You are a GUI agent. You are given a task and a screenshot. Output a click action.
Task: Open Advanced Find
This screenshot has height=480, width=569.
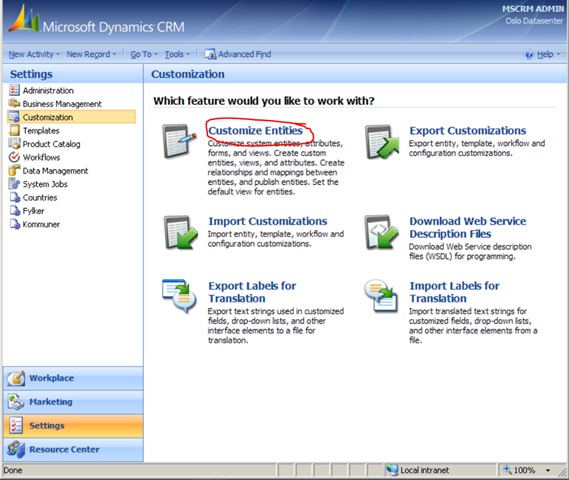(x=238, y=54)
